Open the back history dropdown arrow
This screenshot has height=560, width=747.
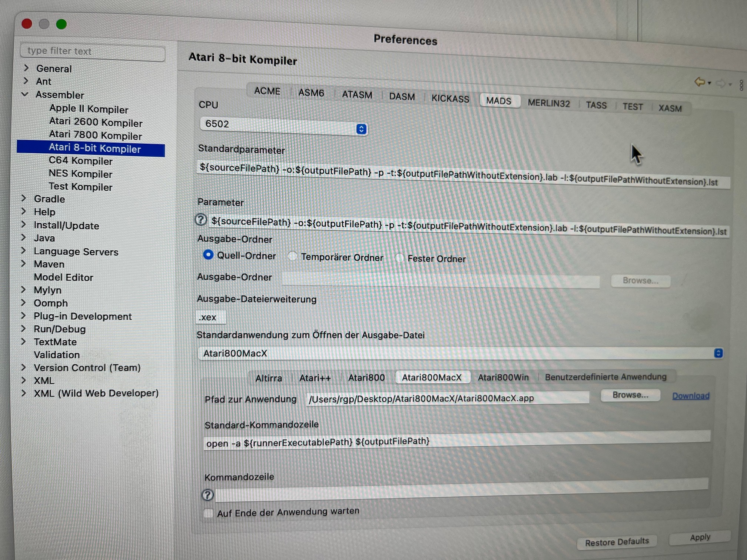click(710, 83)
